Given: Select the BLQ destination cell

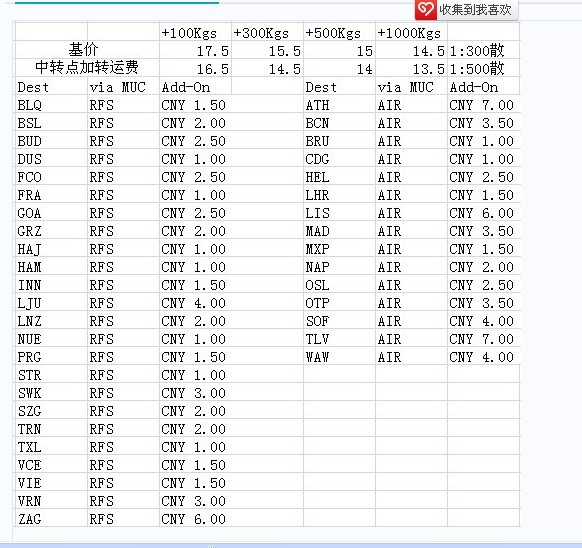Looking at the screenshot, I should coord(51,105).
